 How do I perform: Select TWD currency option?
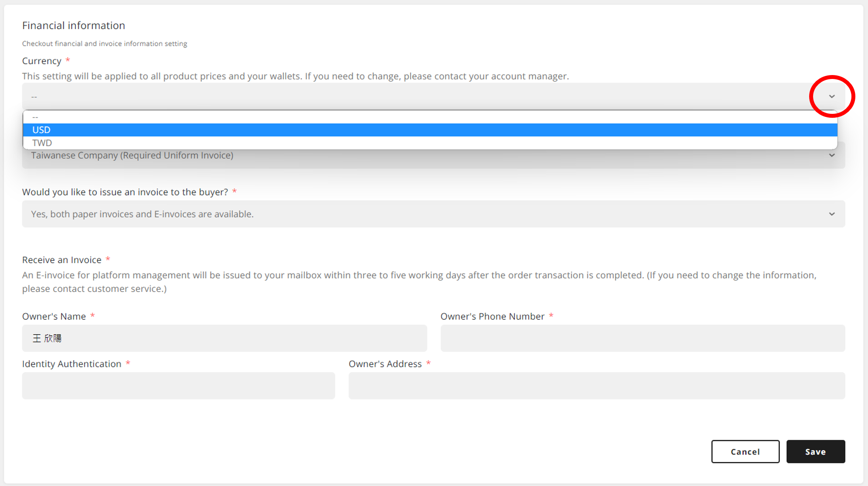(x=42, y=143)
